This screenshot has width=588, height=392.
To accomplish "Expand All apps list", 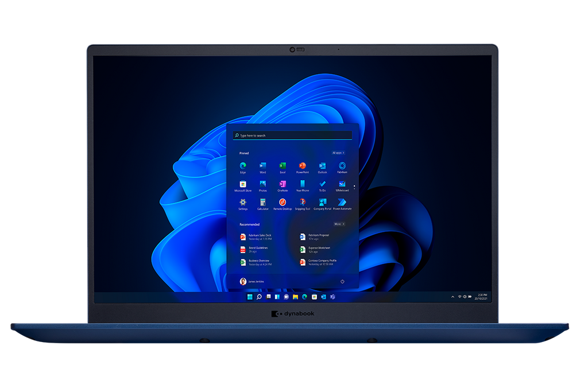I will 339,153.
